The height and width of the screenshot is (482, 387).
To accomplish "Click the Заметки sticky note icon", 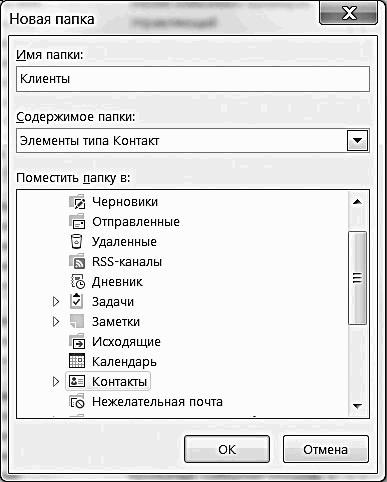I will pyautogui.click(x=77, y=322).
